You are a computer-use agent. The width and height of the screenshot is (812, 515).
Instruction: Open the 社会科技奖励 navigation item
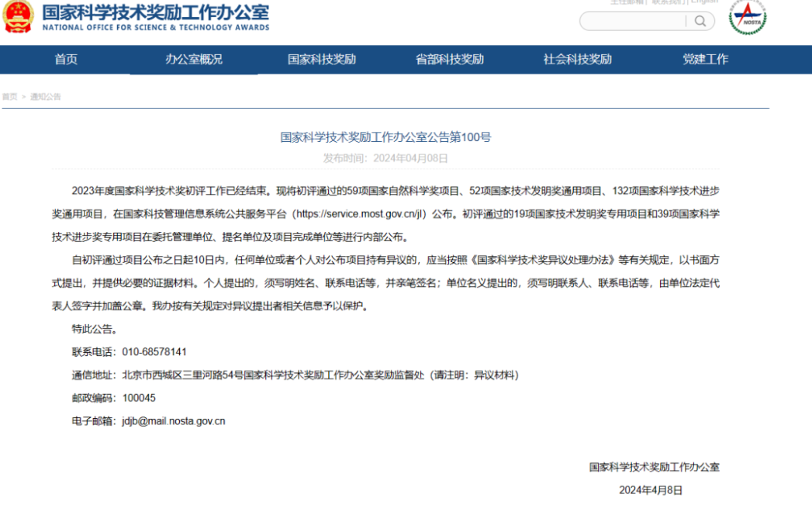tap(578, 59)
